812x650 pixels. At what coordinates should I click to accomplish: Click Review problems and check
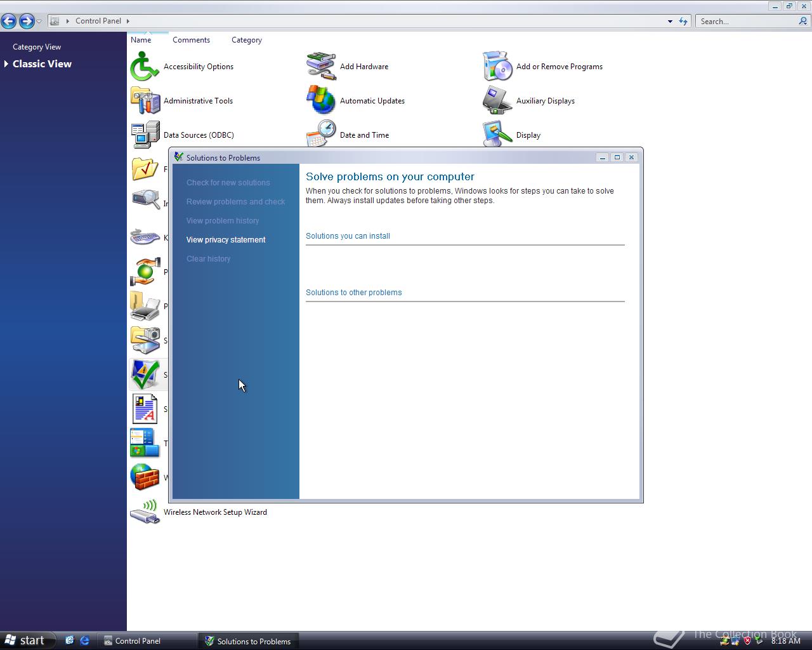pos(236,202)
